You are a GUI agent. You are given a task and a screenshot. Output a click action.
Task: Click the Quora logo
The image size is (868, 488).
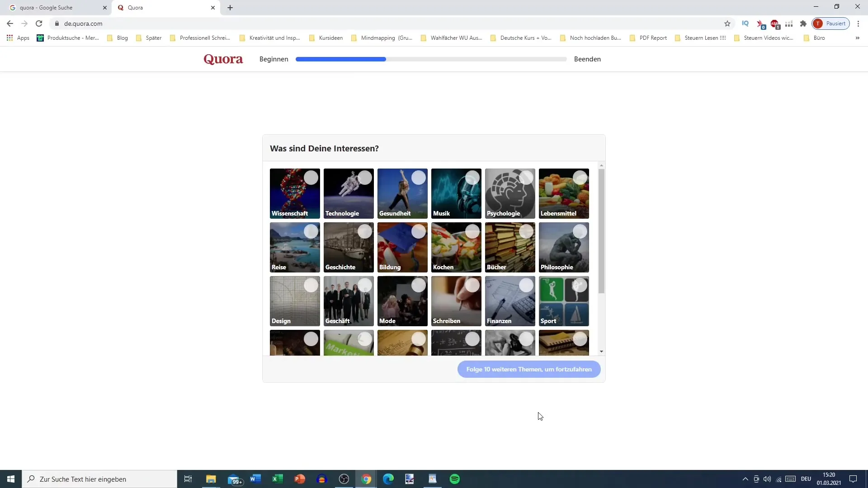click(223, 59)
